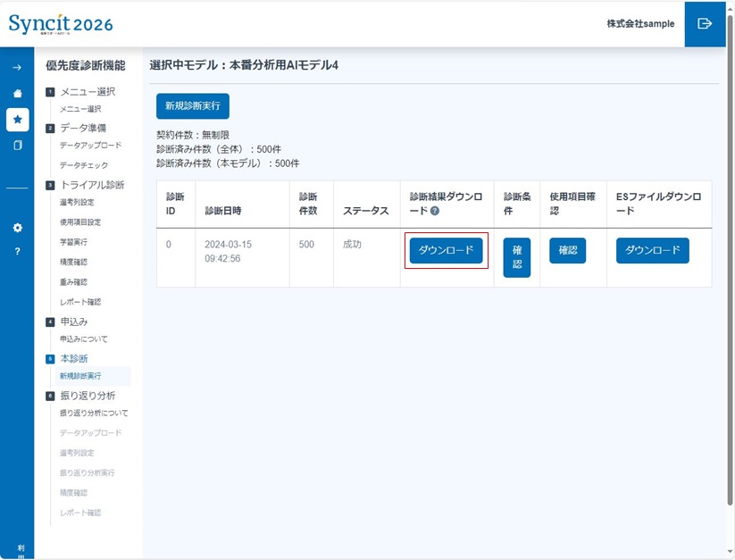Log out using the exit icon top right
The width and height of the screenshot is (735, 560).
tap(706, 24)
